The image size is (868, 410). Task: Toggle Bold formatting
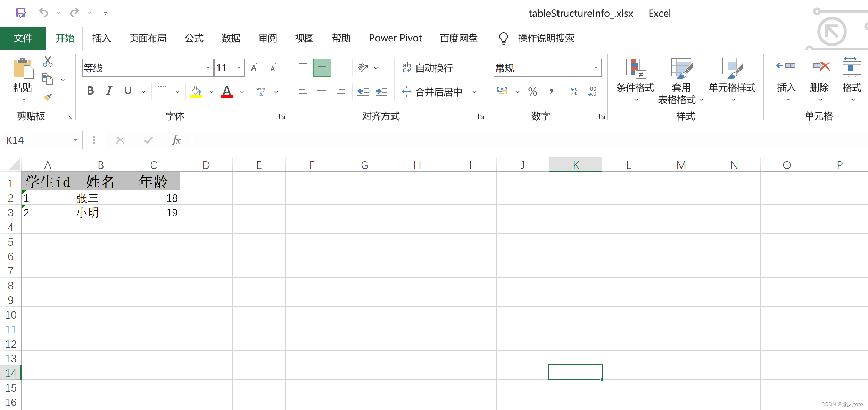click(x=90, y=91)
